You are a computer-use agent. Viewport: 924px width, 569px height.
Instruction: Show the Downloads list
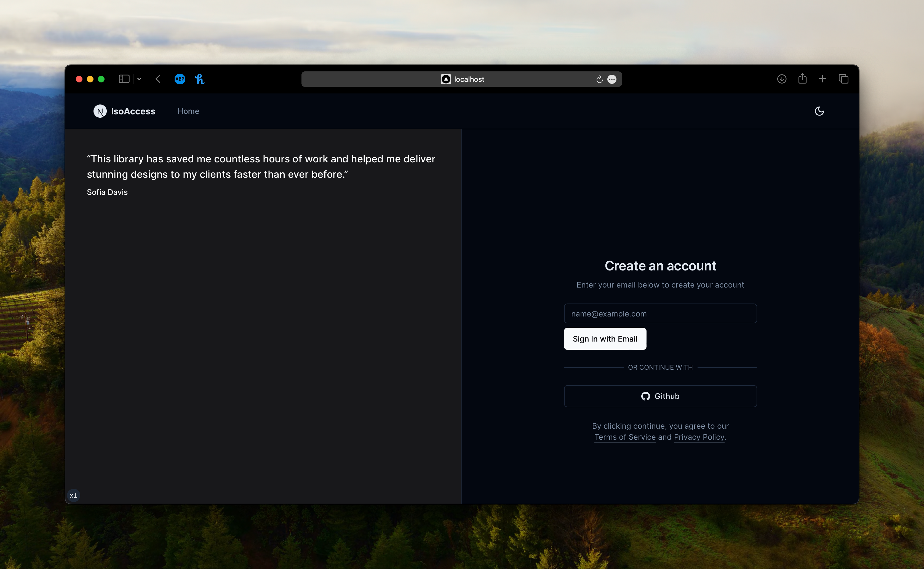(782, 79)
